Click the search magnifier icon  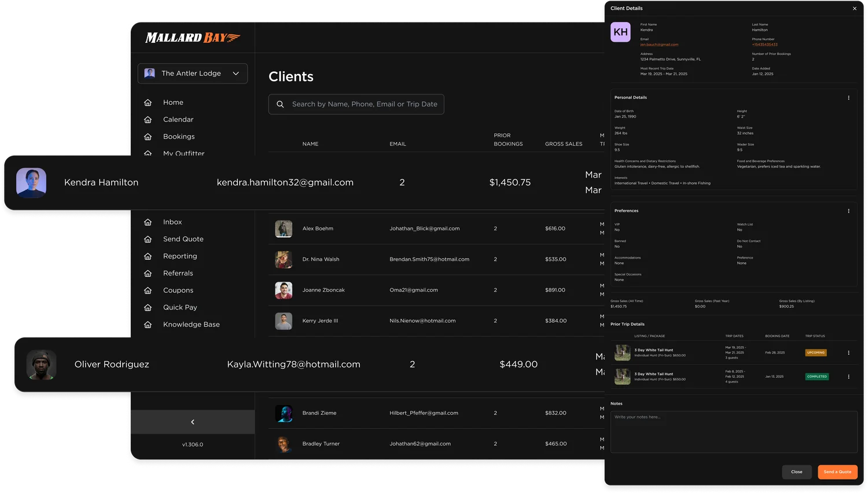coord(280,104)
